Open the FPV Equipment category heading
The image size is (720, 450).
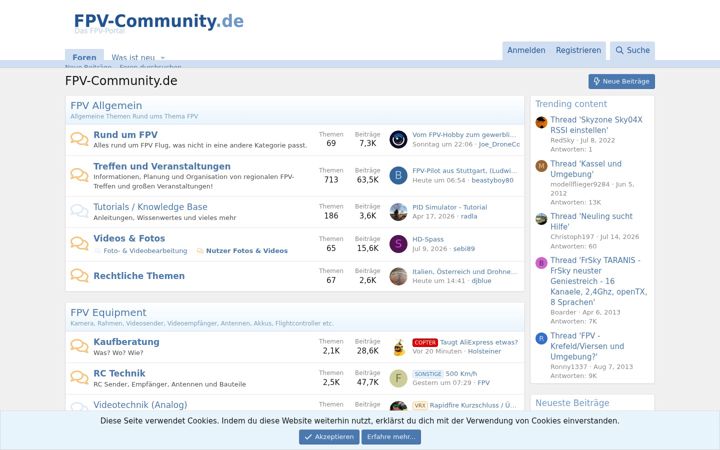(108, 313)
